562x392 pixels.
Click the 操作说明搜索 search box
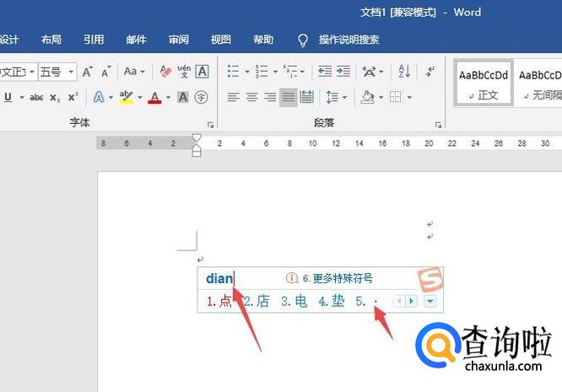click(349, 40)
